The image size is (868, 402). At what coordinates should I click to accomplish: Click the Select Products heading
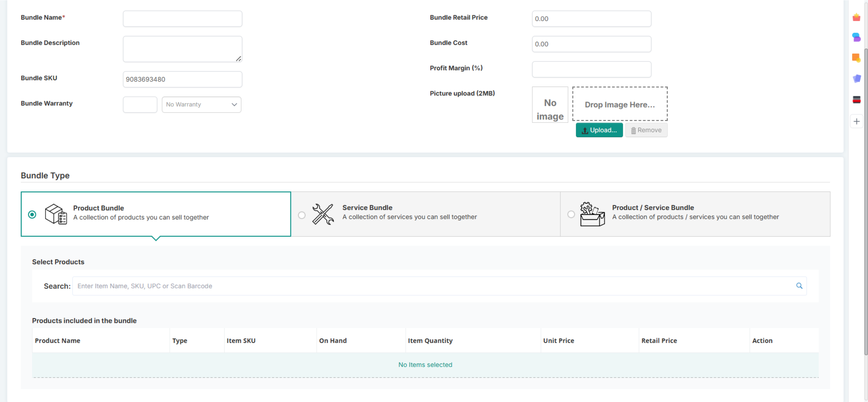click(58, 262)
